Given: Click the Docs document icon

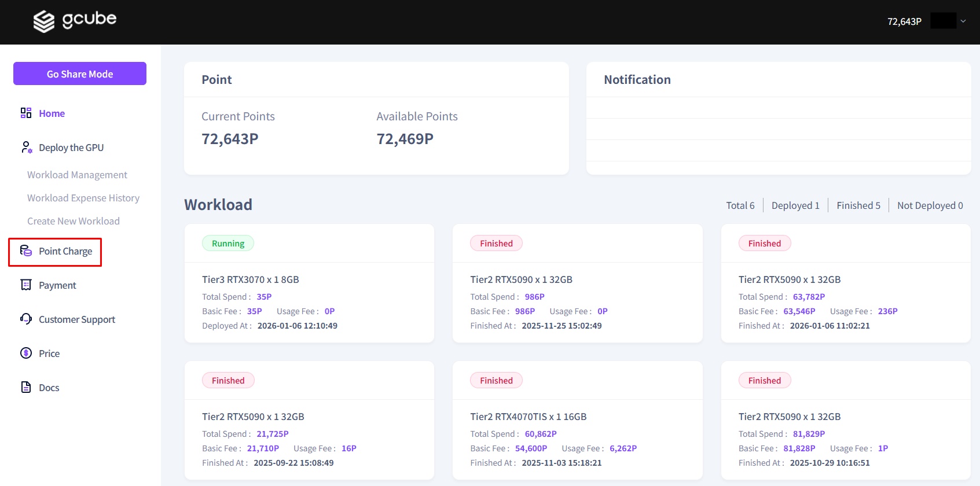Looking at the screenshot, I should click(x=26, y=387).
